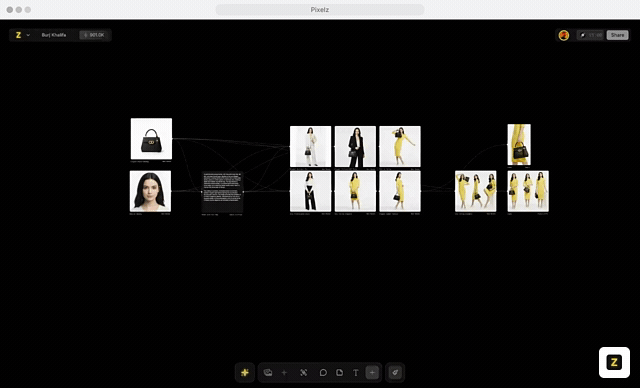Select the white top and black pants image

[x=311, y=191]
